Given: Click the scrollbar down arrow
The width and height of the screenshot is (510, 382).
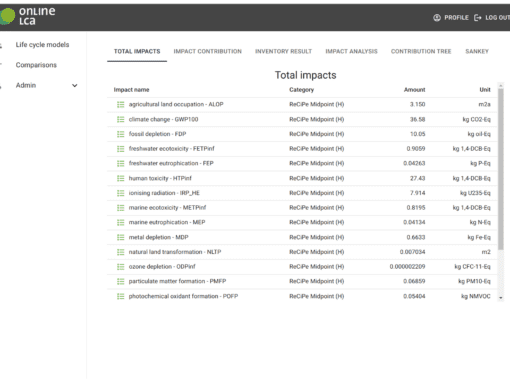Looking at the screenshot, I should (x=501, y=298).
